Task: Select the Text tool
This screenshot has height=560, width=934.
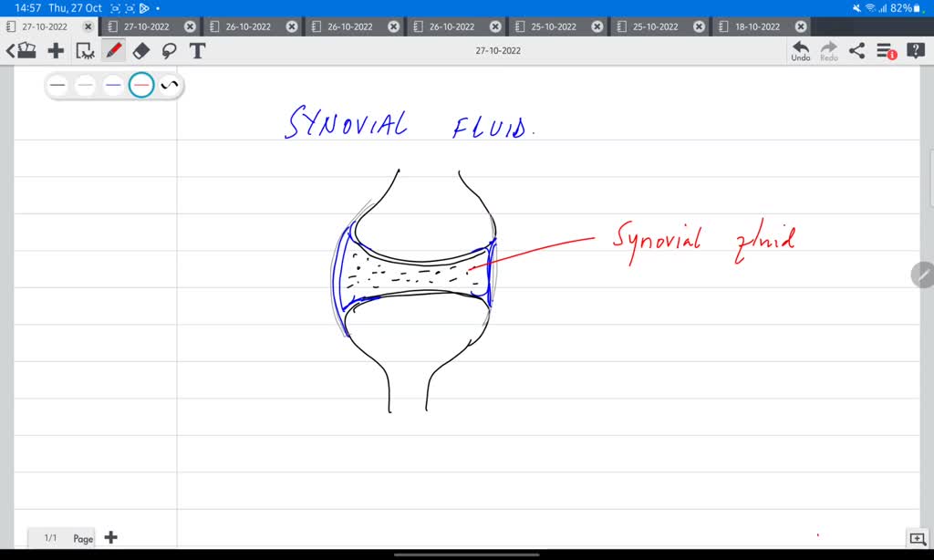Action: click(197, 51)
